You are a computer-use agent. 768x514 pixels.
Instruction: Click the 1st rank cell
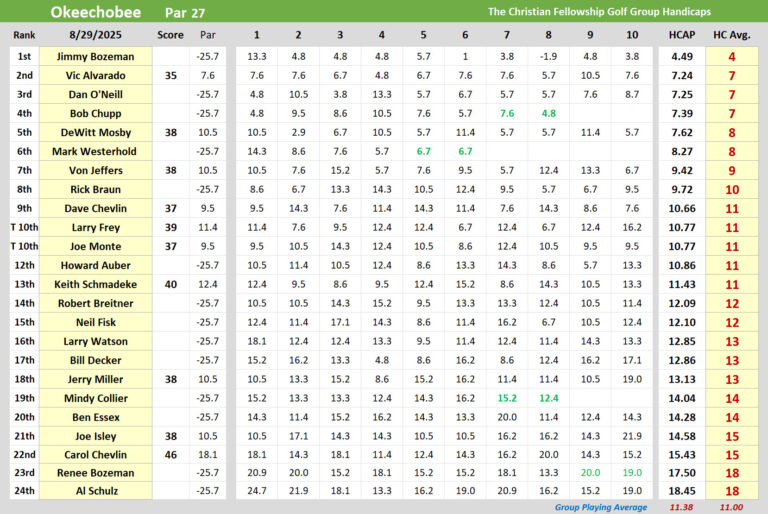coord(24,56)
